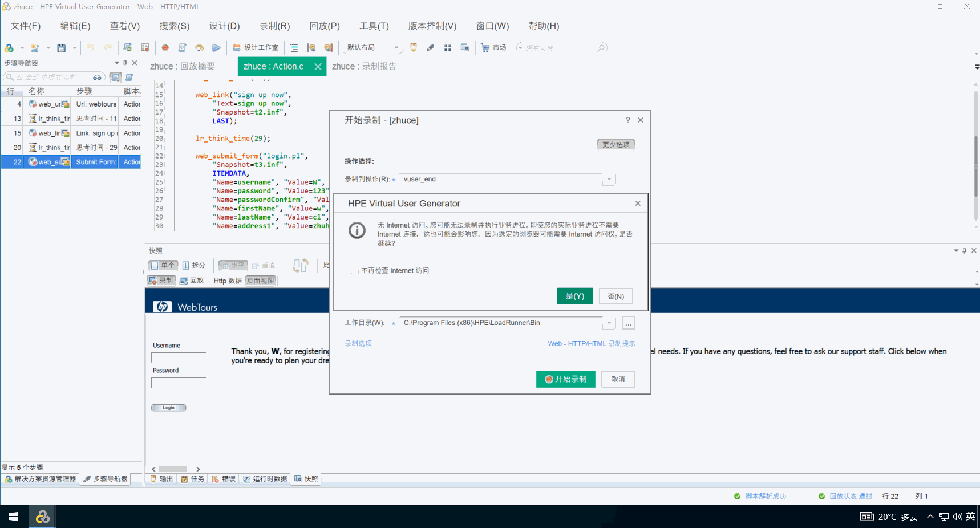
Task: Toggle horizontal split (水平)
Action: [233, 265]
